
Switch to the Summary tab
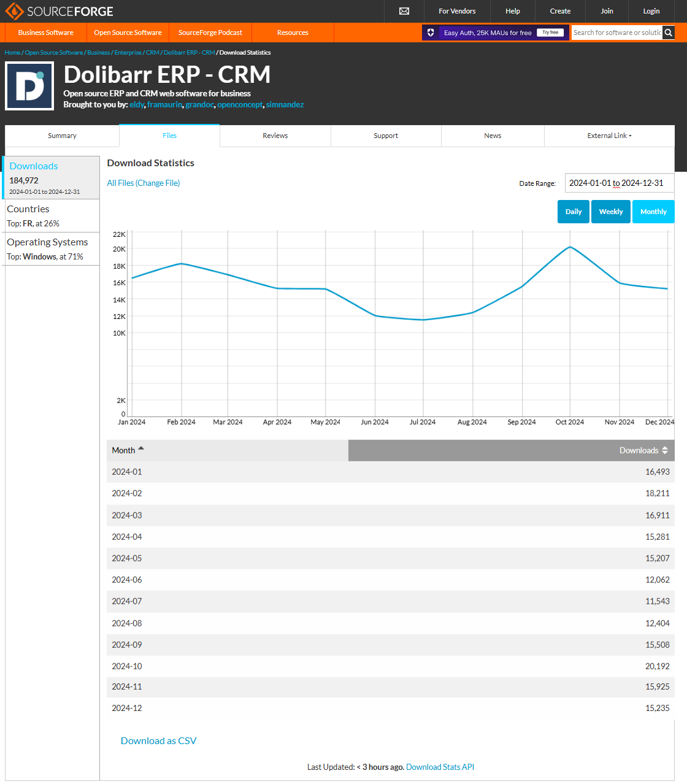coord(62,136)
